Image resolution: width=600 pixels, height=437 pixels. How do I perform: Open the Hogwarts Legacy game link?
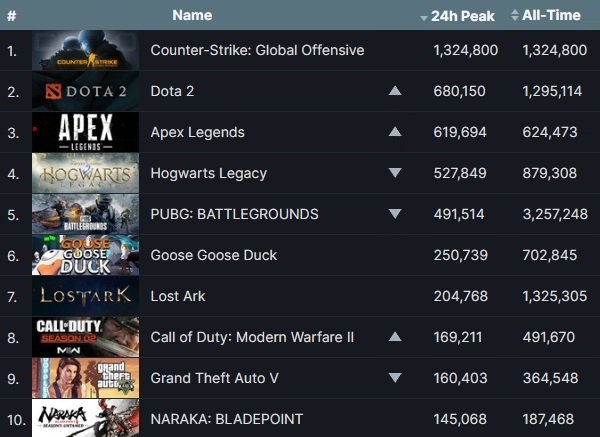pyautogui.click(x=208, y=173)
